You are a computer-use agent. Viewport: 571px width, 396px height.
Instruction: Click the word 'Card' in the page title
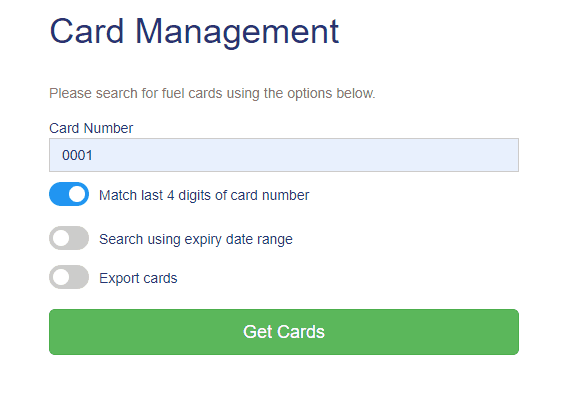coord(87,31)
